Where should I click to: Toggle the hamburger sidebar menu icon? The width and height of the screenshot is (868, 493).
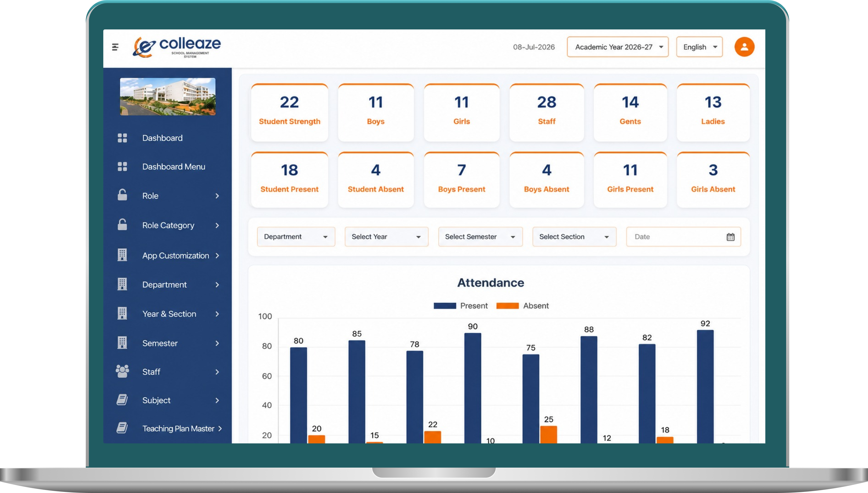[115, 47]
